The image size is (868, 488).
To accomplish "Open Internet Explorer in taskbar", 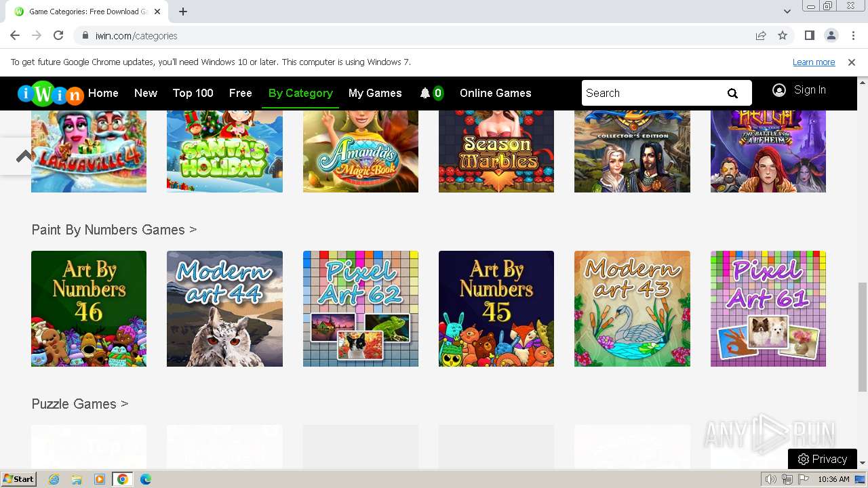I will point(54,479).
